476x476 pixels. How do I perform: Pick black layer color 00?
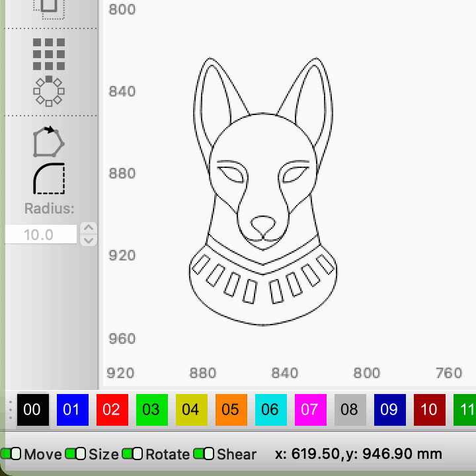[32, 410]
